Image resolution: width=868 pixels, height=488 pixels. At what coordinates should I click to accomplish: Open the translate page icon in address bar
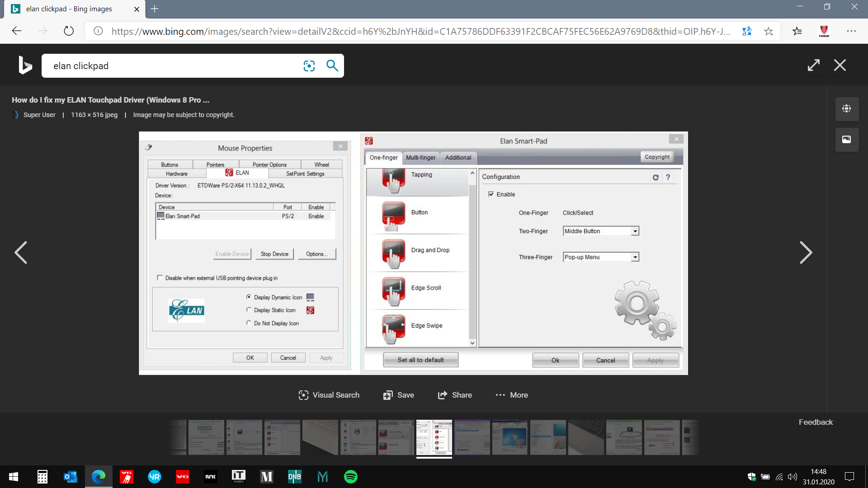747,31
